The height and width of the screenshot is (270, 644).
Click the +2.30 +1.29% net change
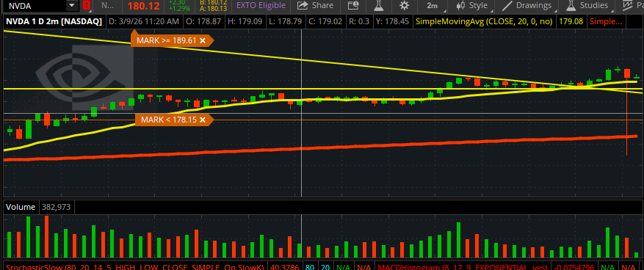coord(179,5)
